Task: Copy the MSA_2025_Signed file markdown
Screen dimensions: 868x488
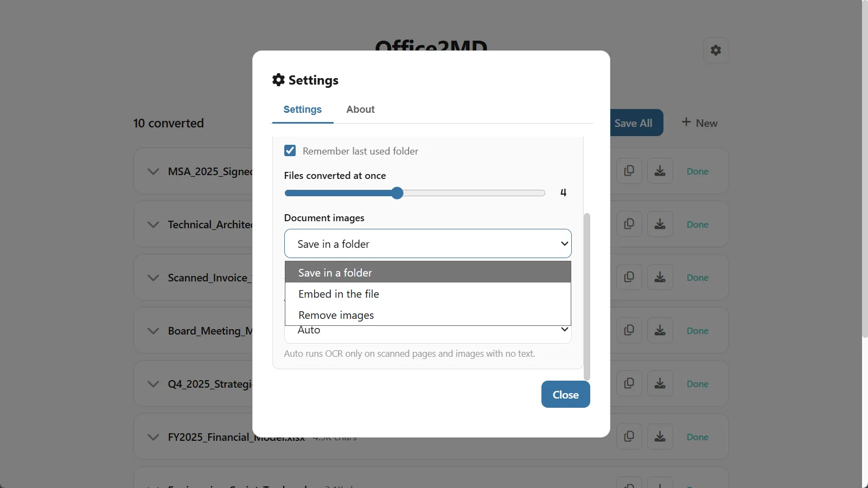Action: (x=629, y=171)
